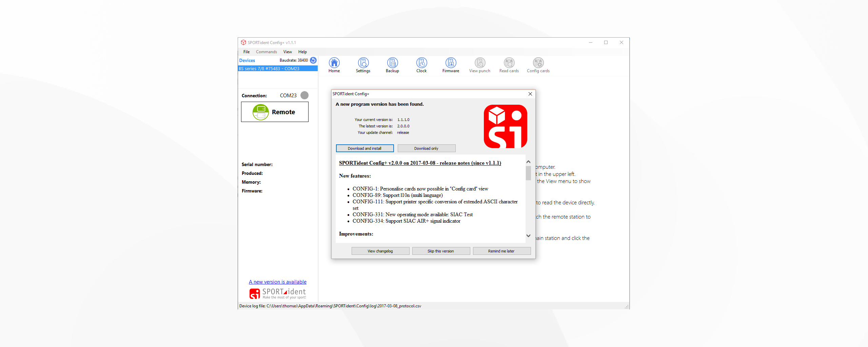Open 'A new version is available' link
The width and height of the screenshot is (868, 347).
[278, 282]
